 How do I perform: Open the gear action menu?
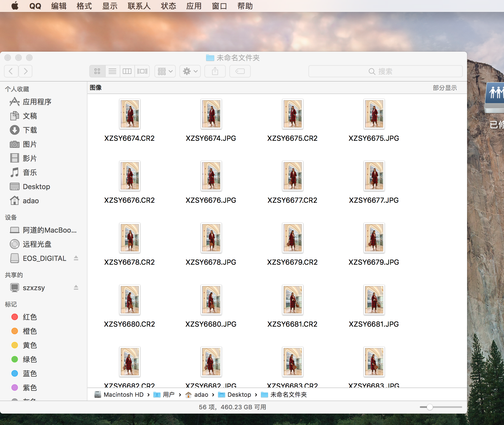tap(190, 71)
